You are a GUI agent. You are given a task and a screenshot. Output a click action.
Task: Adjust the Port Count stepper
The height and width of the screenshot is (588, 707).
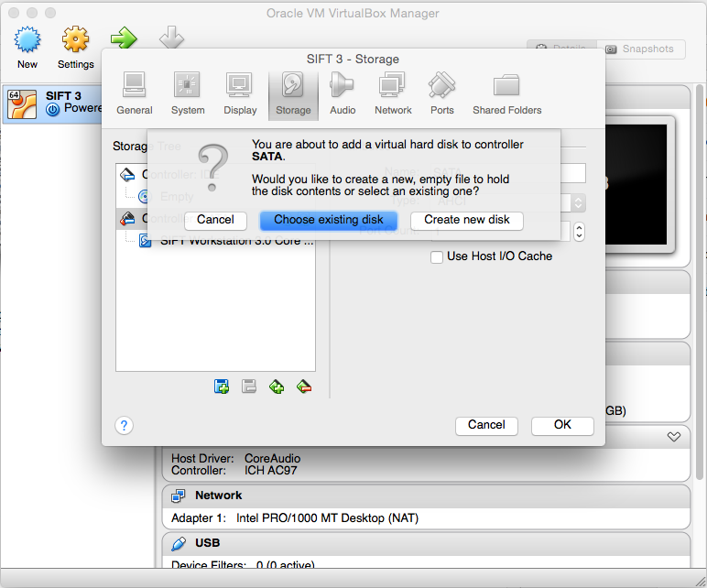pyautogui.click(x=579, y=232)
